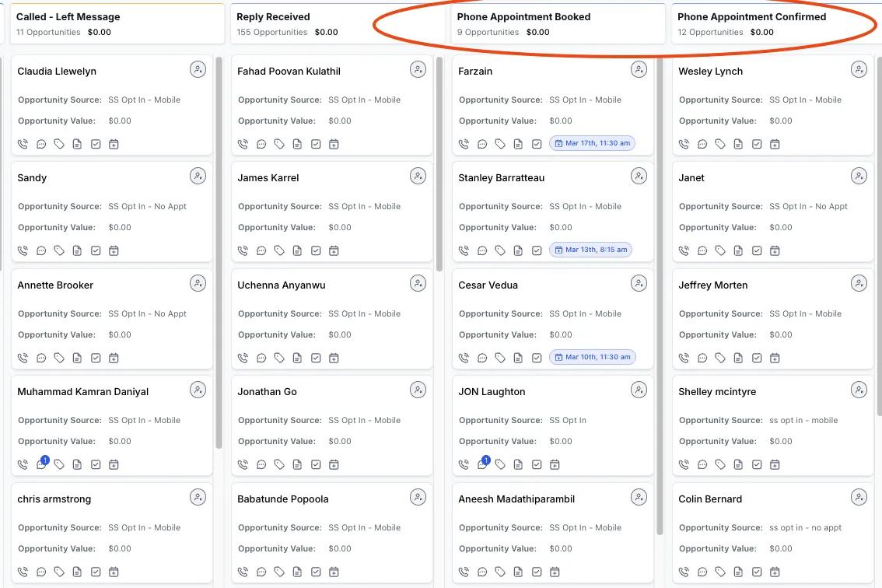Viewport: 882px width, 588px height.
Task: Click the Mar 10th, 11:30 am appointment chip
Action: pos(593,357)
